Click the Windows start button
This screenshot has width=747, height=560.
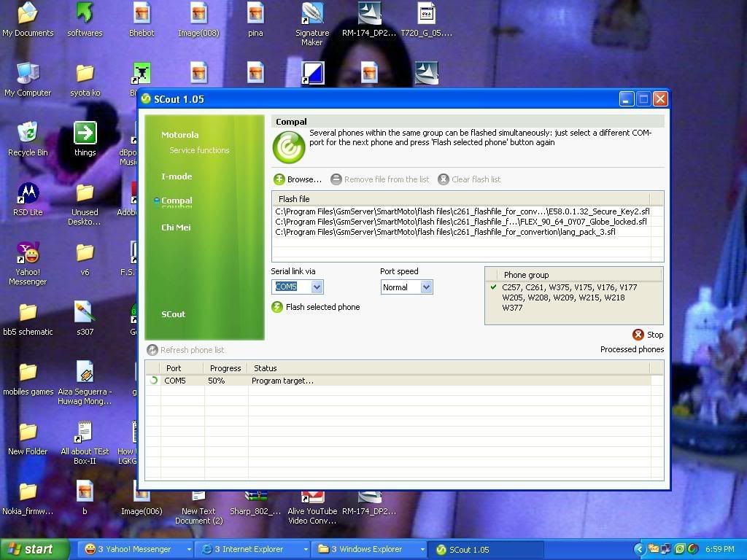click(35, 550)
